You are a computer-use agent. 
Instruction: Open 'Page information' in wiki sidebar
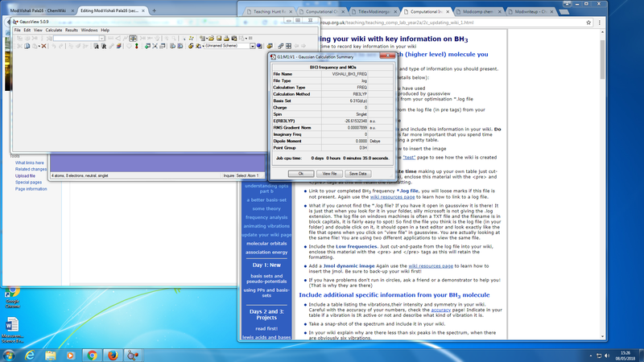[31, 189]
